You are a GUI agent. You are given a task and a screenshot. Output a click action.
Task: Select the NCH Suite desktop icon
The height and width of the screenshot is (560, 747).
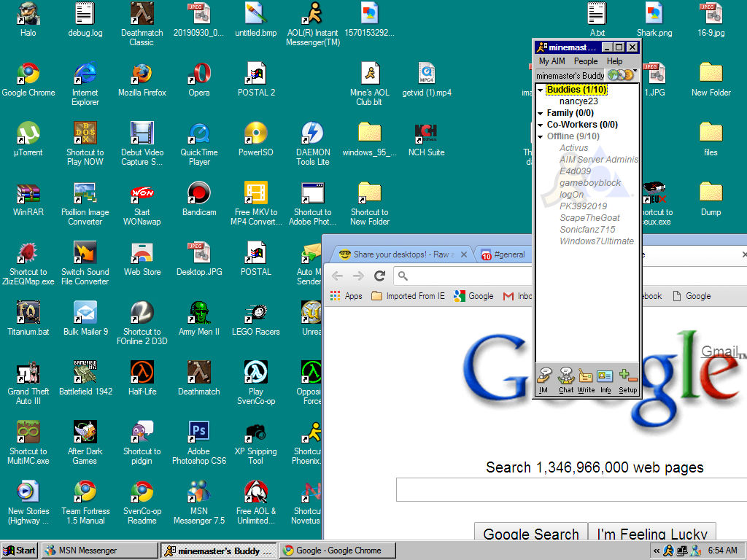[x=426, y=139]
